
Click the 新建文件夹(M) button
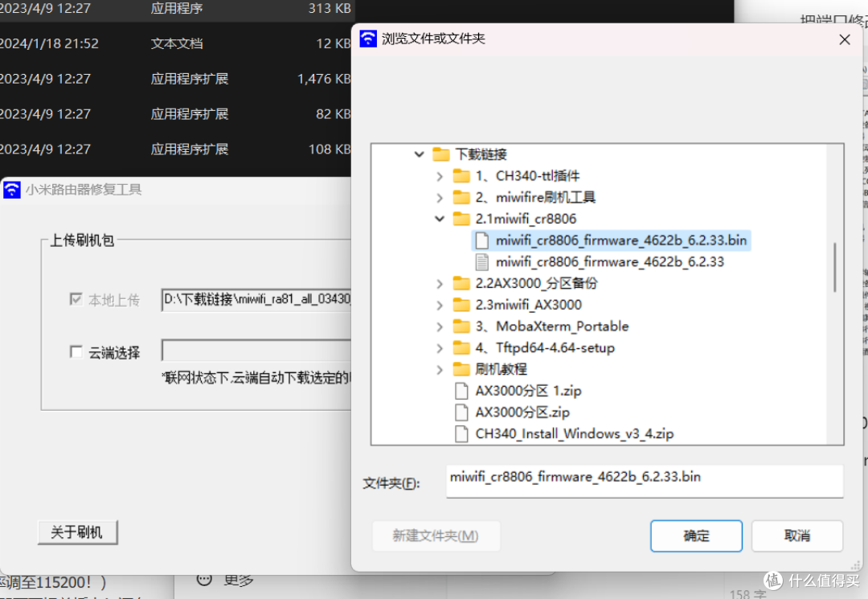coord(436,535)
